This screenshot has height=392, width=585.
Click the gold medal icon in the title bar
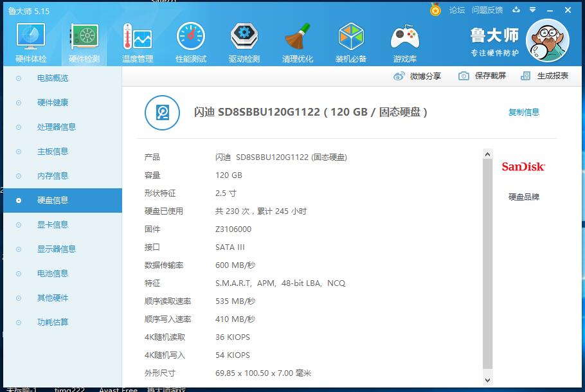point(435,10)
